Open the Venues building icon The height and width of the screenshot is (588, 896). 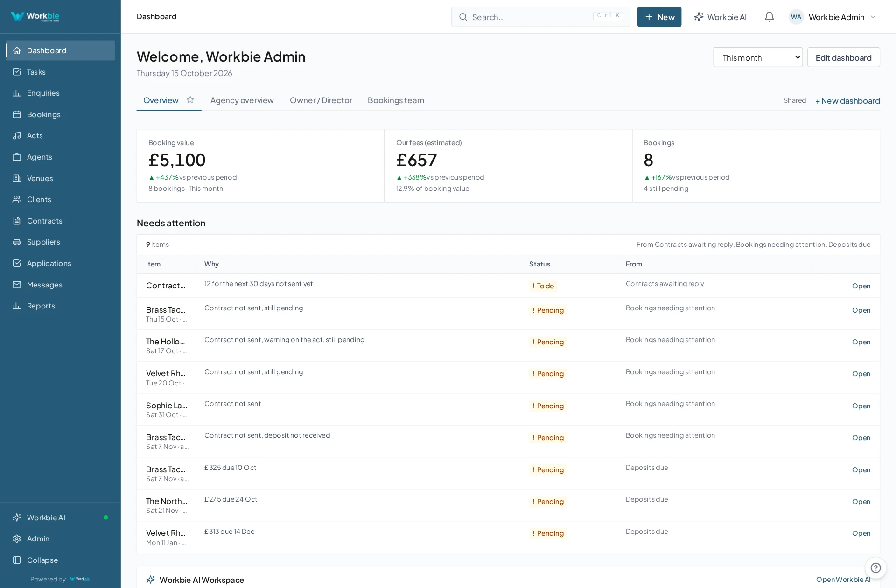[17, 178]
